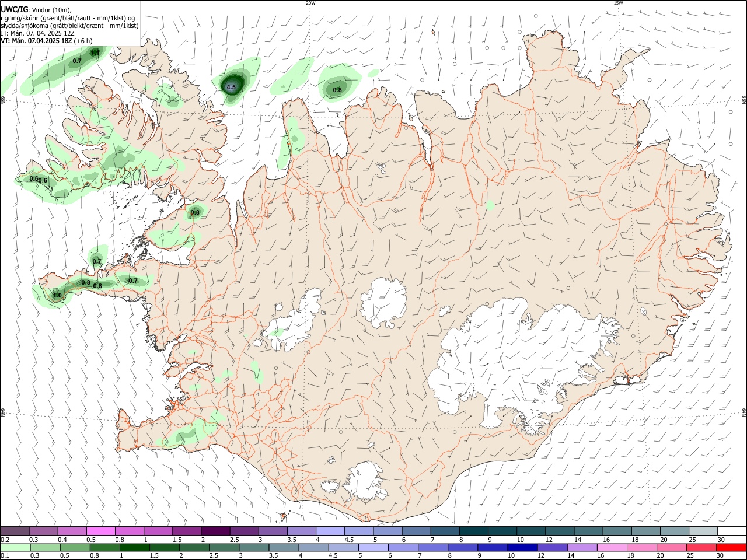Select the bright magenta 0.5 swatch on upper scale

101,531
